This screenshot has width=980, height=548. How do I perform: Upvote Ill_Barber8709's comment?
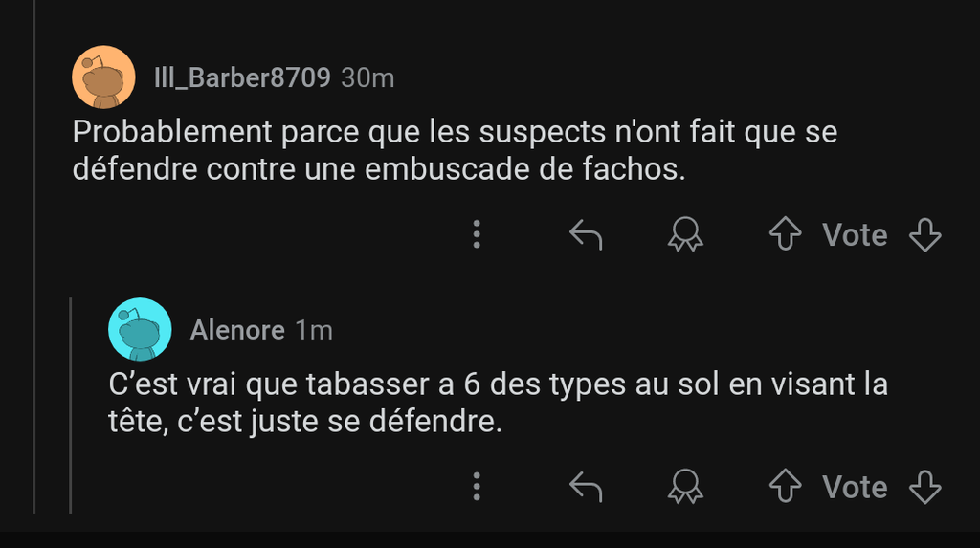pyautogui.click(x=785, y=234)
